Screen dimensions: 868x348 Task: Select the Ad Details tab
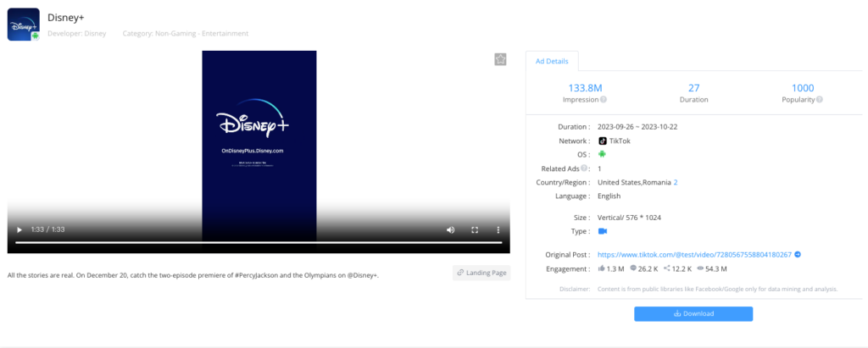(x=552, y=62)
